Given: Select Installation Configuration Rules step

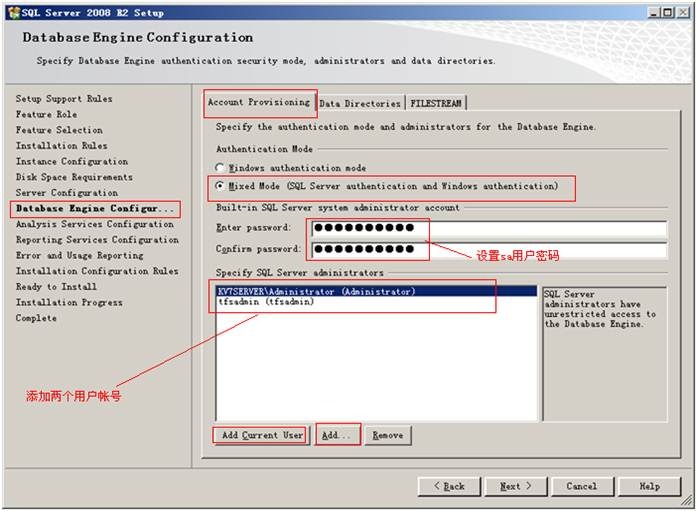Looking at the screenshot, I should [x=97, y=271].
